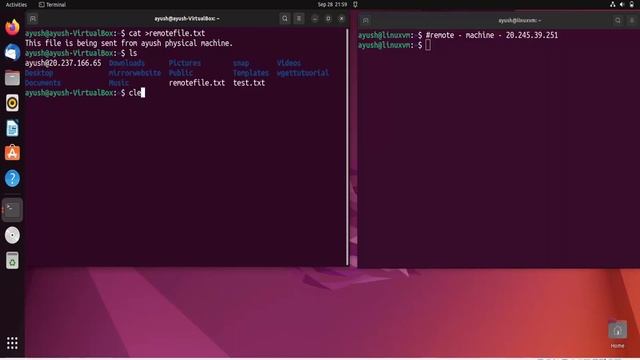This screenshot has width=640, height=360.
Task: Click the cursor prompt in linuxvm terminal
Action: pyautogui.click(x=428, y=45)
